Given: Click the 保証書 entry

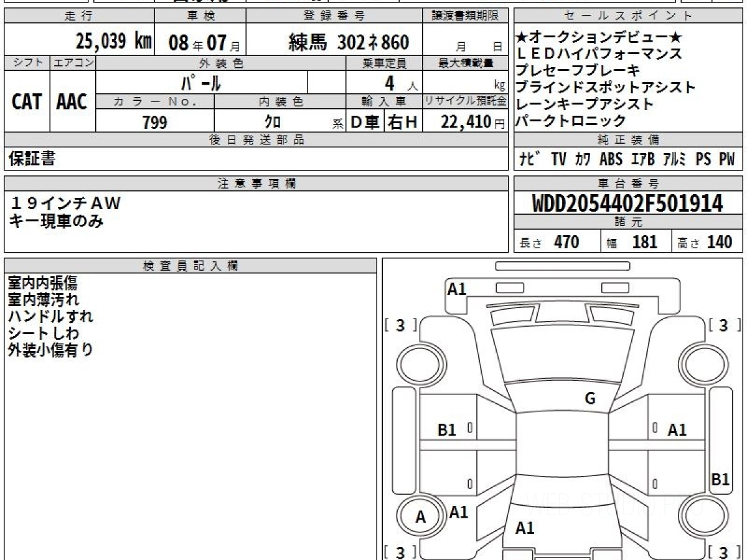Looking at the screenshot, I should (32, 159).
